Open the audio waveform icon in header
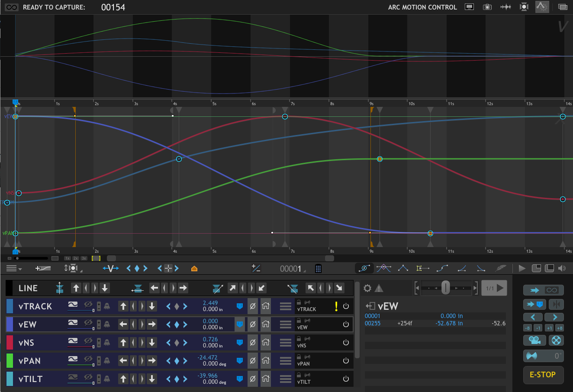Screen dimensions: 573x392 [505, 7]
